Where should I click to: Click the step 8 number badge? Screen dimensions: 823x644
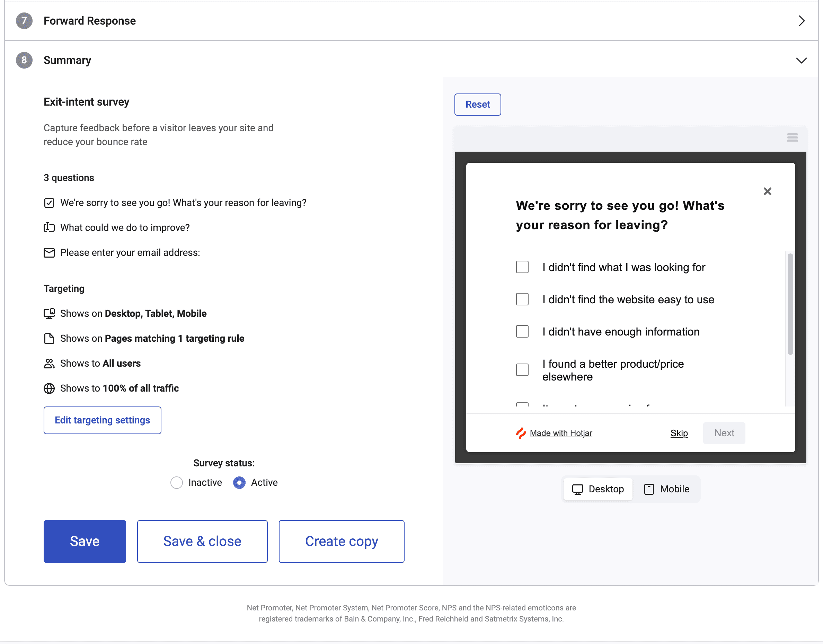(x=24, y=60)
